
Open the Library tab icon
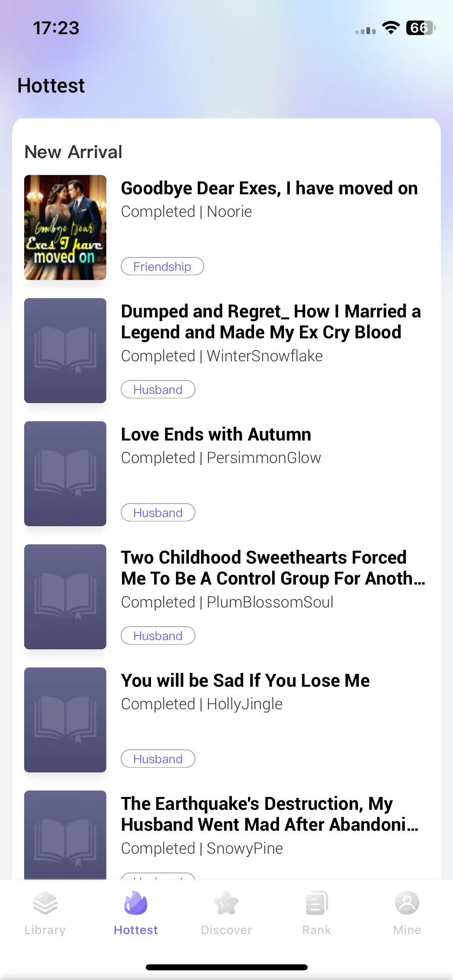click(x=45, y=903)
